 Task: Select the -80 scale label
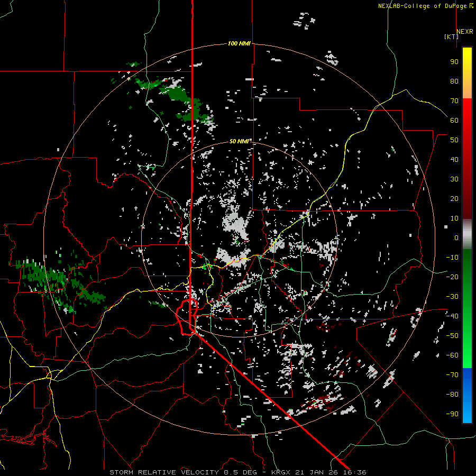(452, 395)
